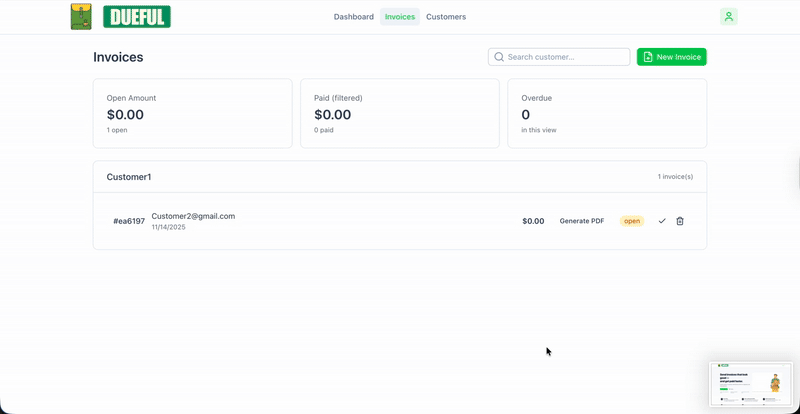Click the Open Amount card
The height and width of the screenshot is (414, 800).
pos(192,113)
